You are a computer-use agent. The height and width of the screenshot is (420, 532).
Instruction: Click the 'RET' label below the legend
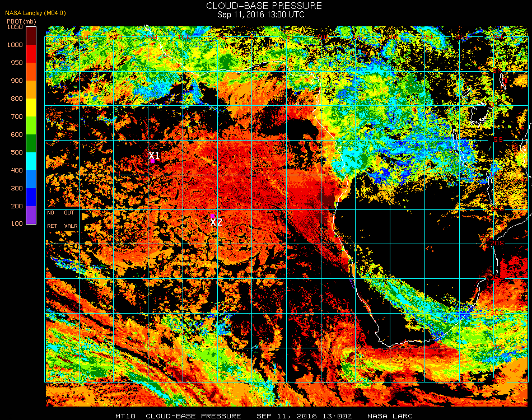(x=52, y=226)
